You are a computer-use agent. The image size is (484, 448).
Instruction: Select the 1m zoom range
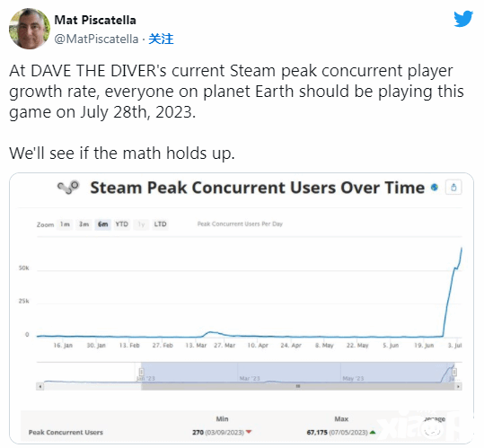point(65,224)
